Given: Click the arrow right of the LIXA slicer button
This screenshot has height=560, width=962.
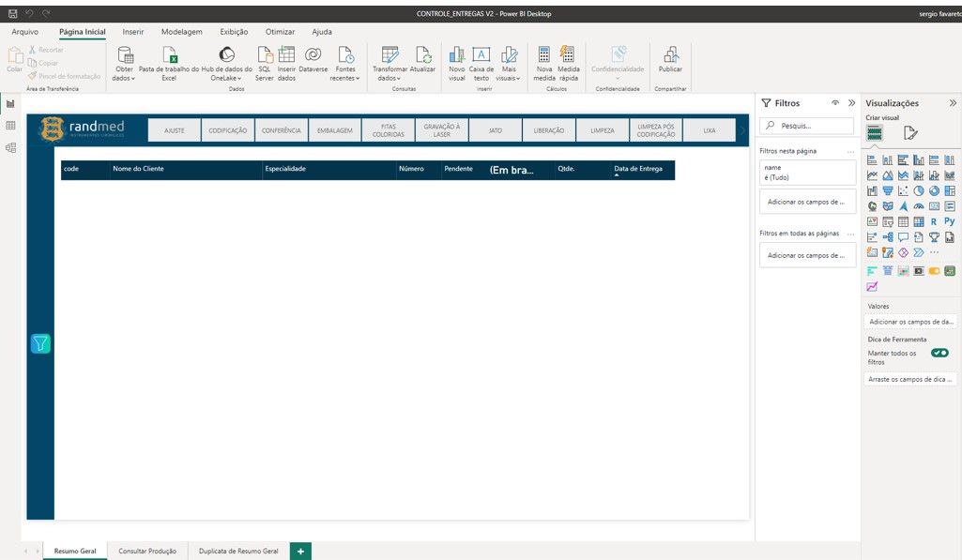Looking at the screenshot, I should click(742, 130).
